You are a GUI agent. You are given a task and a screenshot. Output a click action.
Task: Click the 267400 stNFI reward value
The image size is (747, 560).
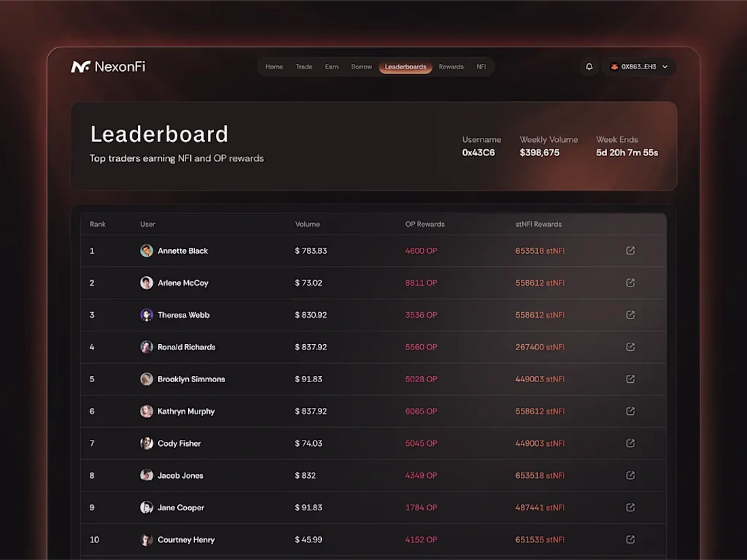coord(540,347)
